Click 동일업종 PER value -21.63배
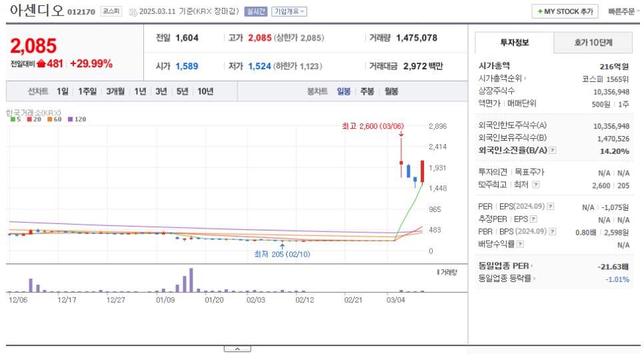644x354 pixels. coord(613,267)
